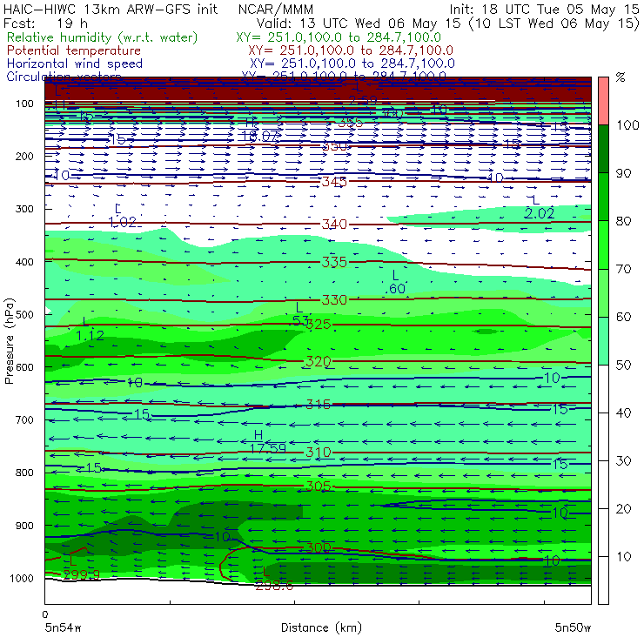
Task: Click the '340' potential temperature contour label
Action: pyautogui.click(x=334, y=225)
